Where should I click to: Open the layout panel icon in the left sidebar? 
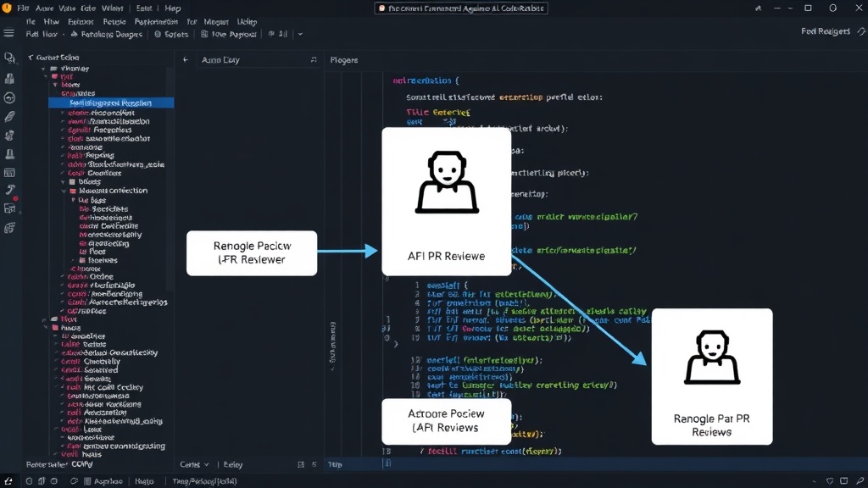pos(9,208)
